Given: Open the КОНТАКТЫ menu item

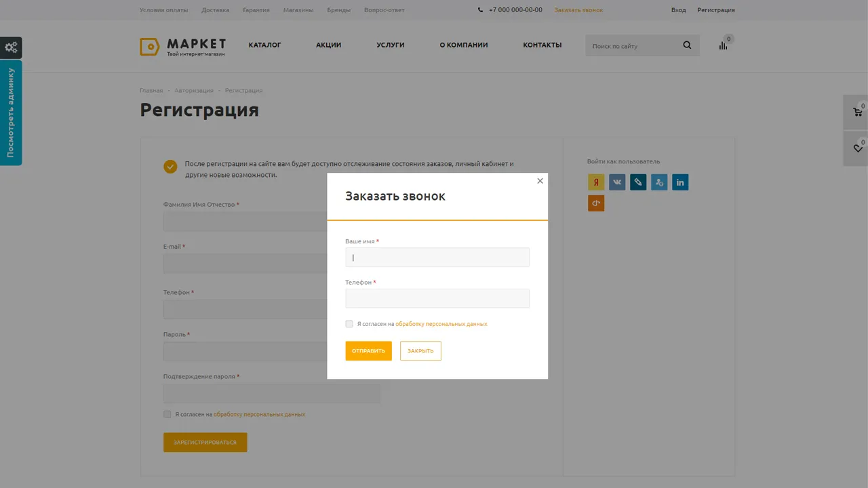Looking at the screenshot, I should (542, 45).
